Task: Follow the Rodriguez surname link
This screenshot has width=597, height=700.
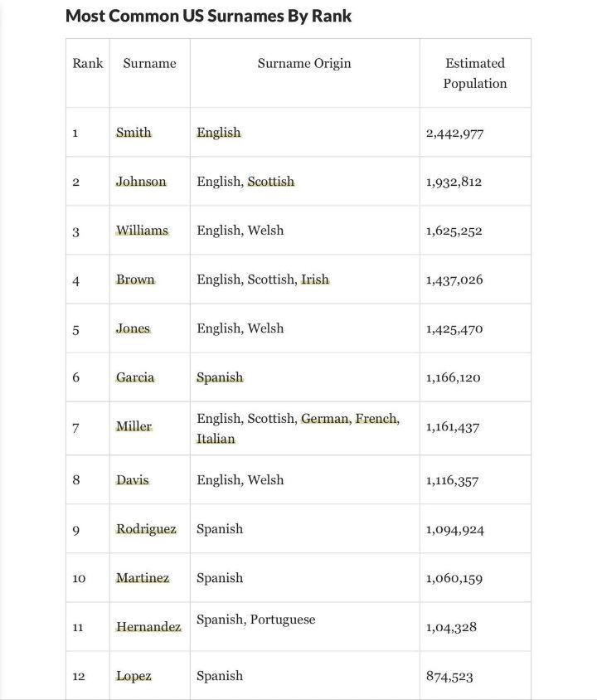Action: coord(146,529)
